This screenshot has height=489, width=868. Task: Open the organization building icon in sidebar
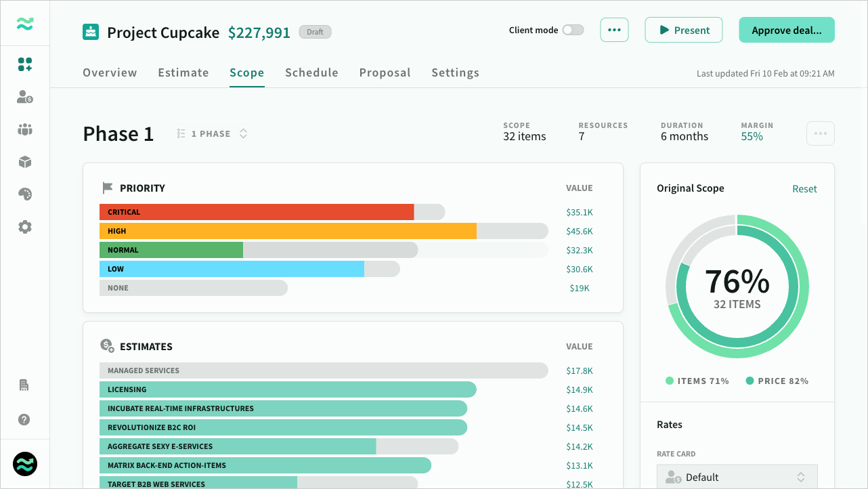click(24, 385)
